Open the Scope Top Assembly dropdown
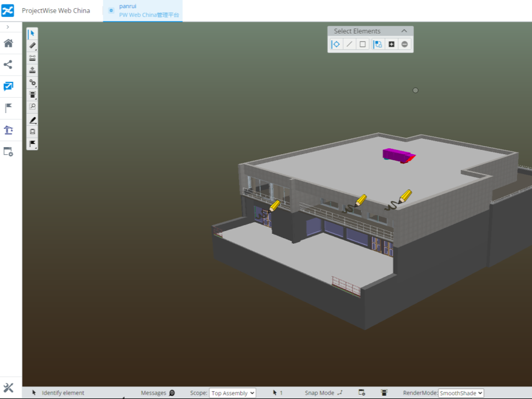This screenshot has height=399, width=532. [x=232, y=393]
